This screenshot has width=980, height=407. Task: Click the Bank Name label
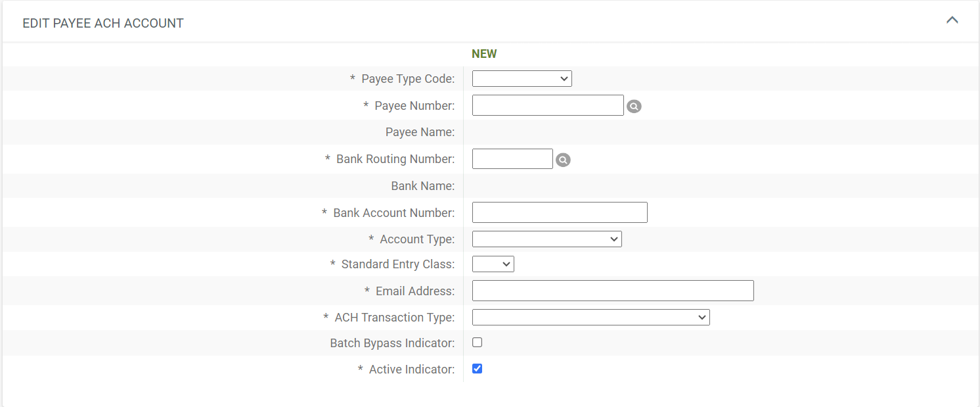(x=423, y=185)
